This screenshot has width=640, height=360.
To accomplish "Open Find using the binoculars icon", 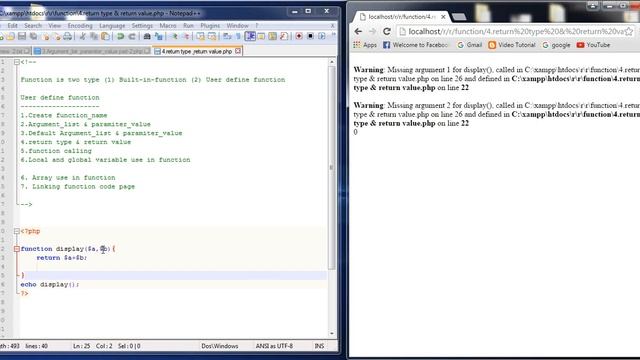I will click(x=147, y=36).
